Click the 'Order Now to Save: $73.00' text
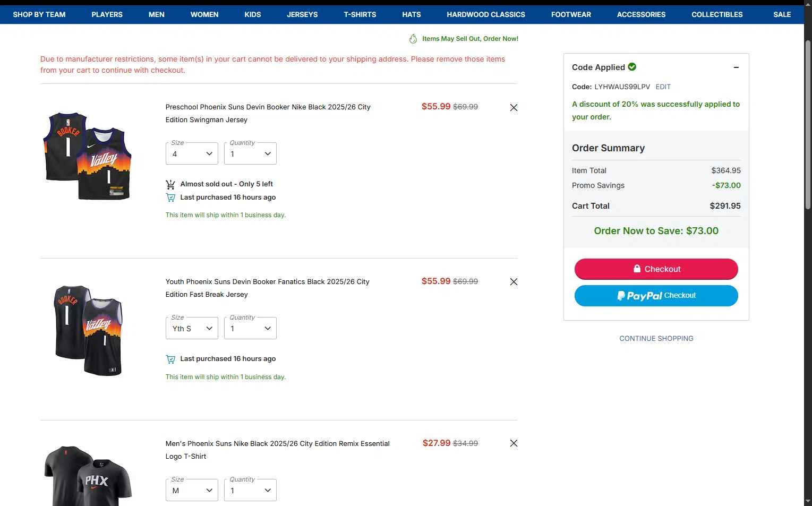812x506 pixels. pyautogui.click(x=656, y=231)
